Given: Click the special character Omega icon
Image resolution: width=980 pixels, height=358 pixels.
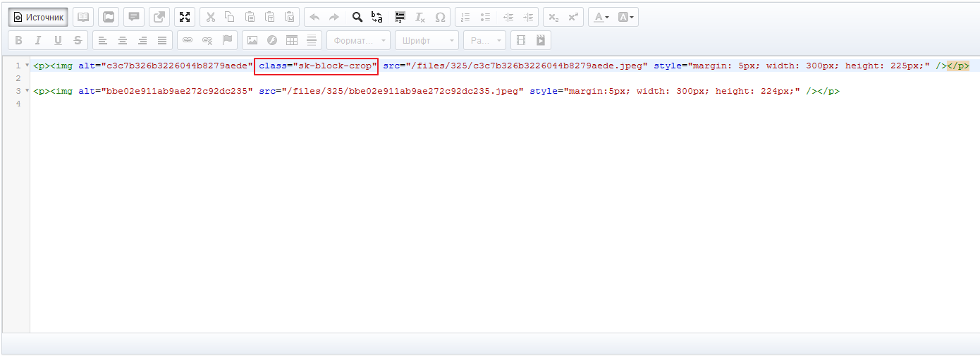Looking at the screenshot, I should pyautogui.click(x=440, y=17).
